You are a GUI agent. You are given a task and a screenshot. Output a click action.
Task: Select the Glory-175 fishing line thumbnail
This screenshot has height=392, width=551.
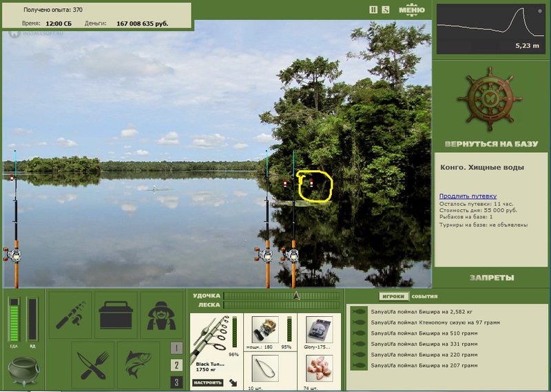319,329
